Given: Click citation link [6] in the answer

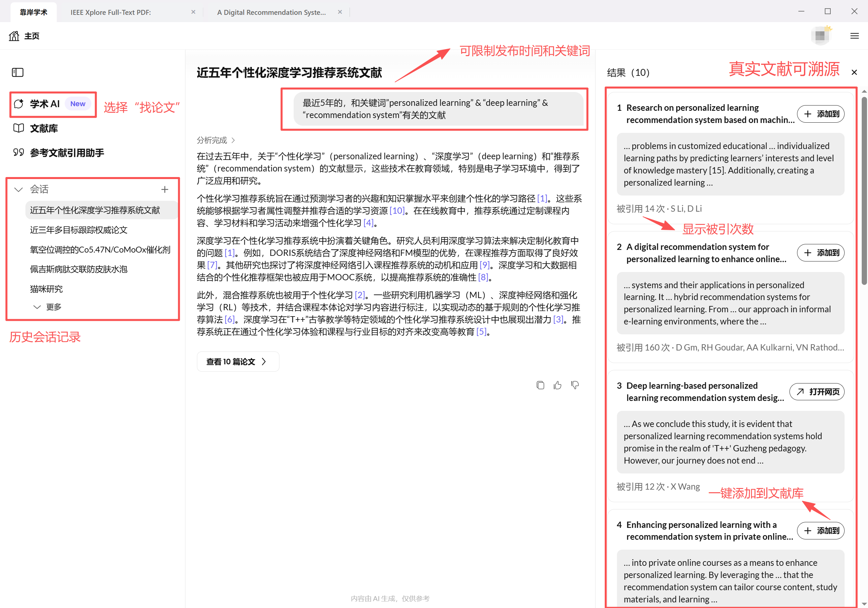Looking at the screenshot, I should pos(230,320).
